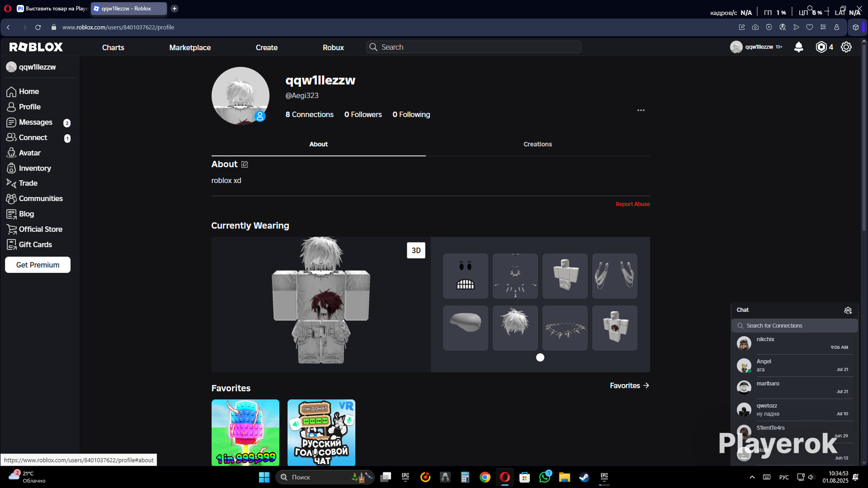The height and width of the screenshot is (488, 868).
Task: Open Opera easy setup sliders icon
Action: pyautogui.click(x=823, y=27)
